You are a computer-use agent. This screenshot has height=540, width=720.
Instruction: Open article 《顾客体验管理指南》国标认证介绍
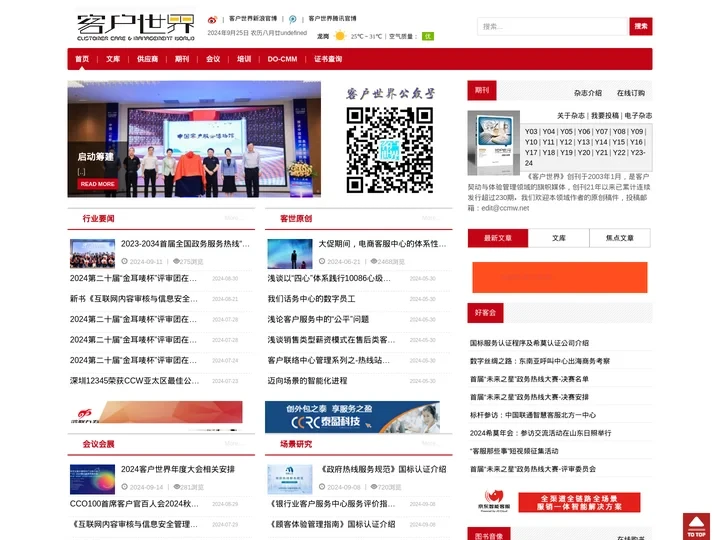pyautogui.click(x=331, y=524)
